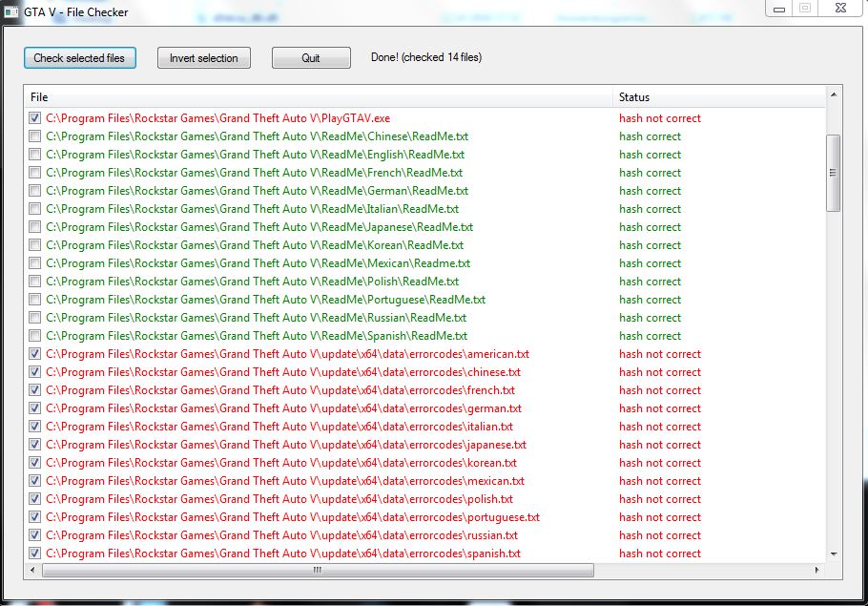868x606 pixels.
Task: Click the Invert selection button
Action: pos(204,57)
